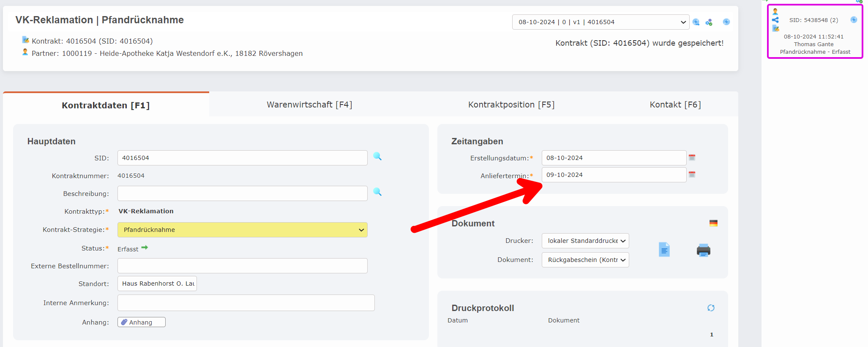
Task: Click into the Interne Anmerkung field
Action: [x=246, y=303]
